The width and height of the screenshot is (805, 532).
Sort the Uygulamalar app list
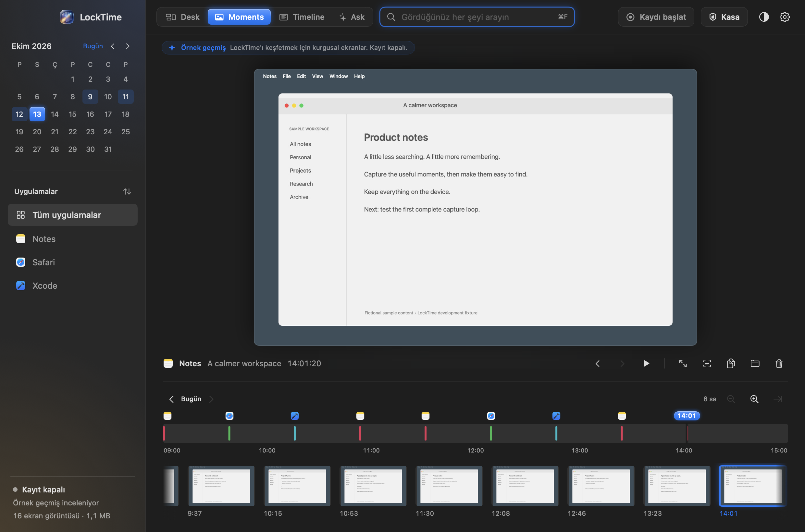[x=127, y=192]
